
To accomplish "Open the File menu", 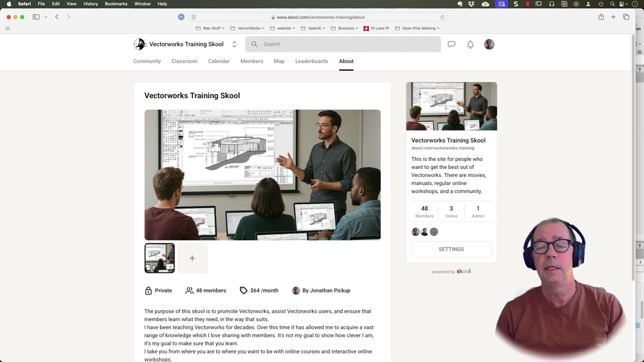I will [x=41, y=4].
